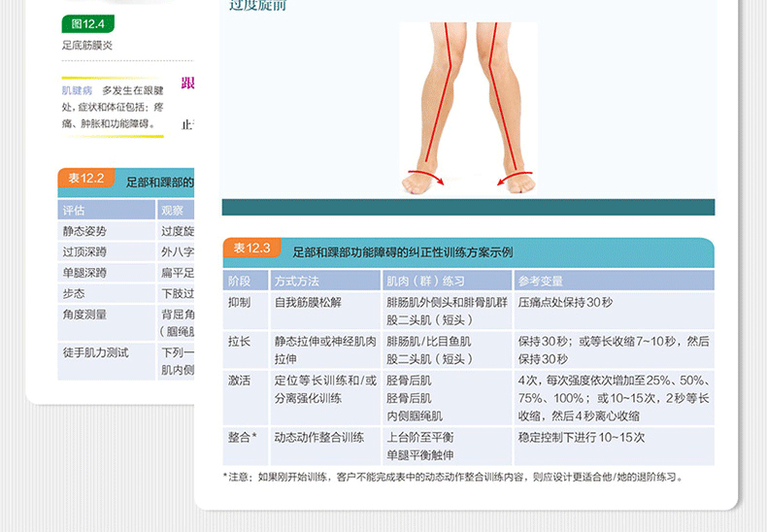The image size is (767, 532).
Task: Click the blue 肌腱病 term
Action: [x=76, y=90]
